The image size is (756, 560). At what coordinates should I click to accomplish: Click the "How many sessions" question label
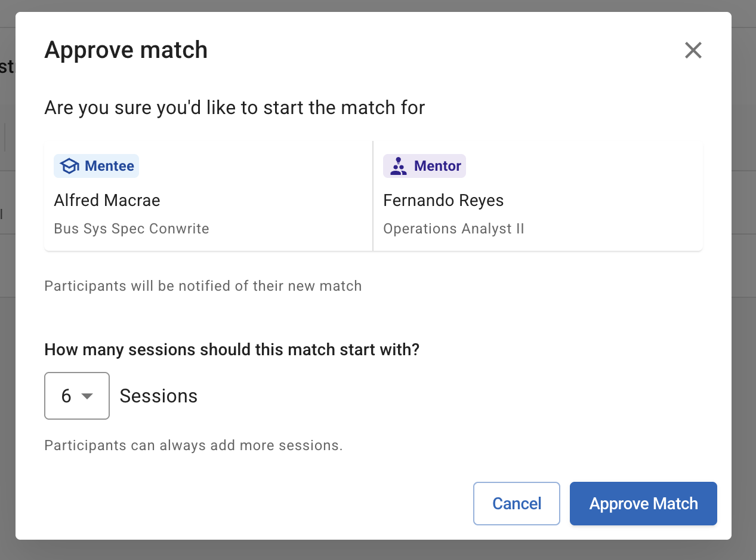click(x=232, y=349)
